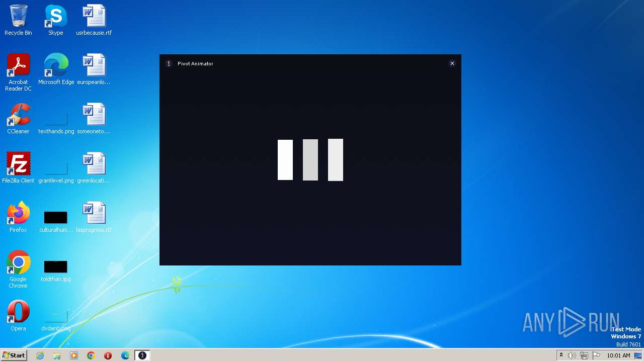
Task: Launch Microsoft Edge from desktop
Action: coord(56,69)
